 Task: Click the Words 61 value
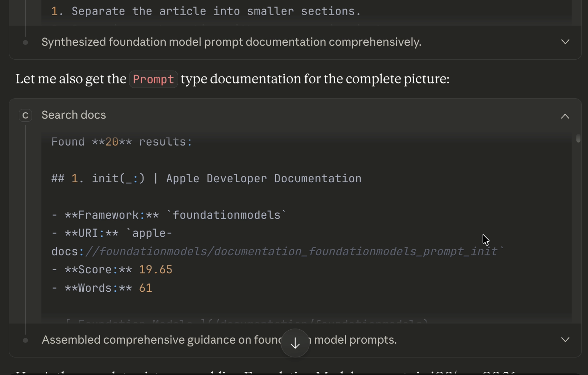(x=146, y=288)
